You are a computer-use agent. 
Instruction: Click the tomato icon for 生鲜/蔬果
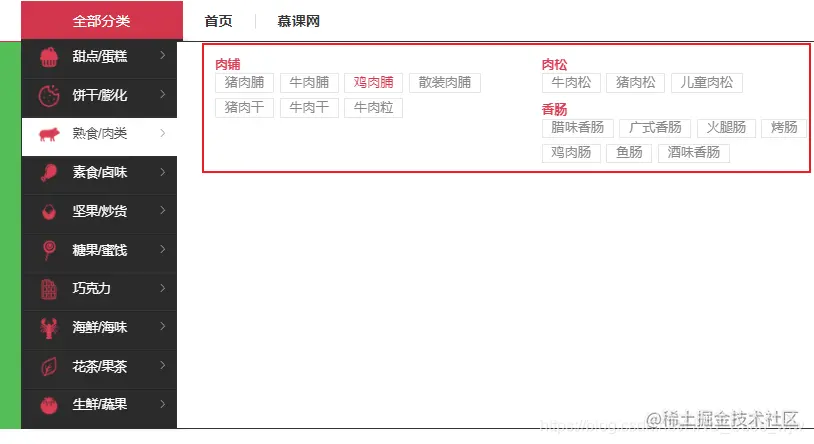[x=49, y=405]
